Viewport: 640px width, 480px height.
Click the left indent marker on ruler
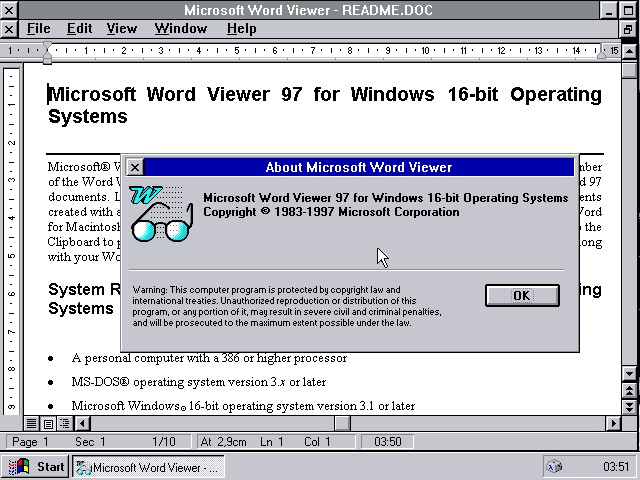click(47, 53)
